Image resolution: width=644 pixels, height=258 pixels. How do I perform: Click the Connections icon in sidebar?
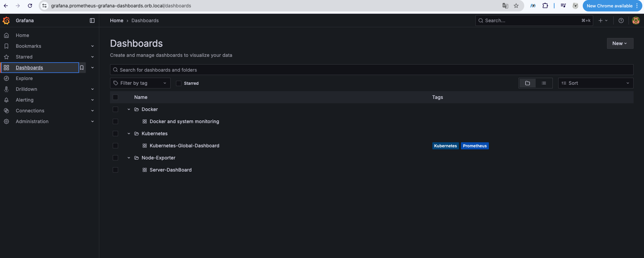pyautogui.click(x=6, y=111)
